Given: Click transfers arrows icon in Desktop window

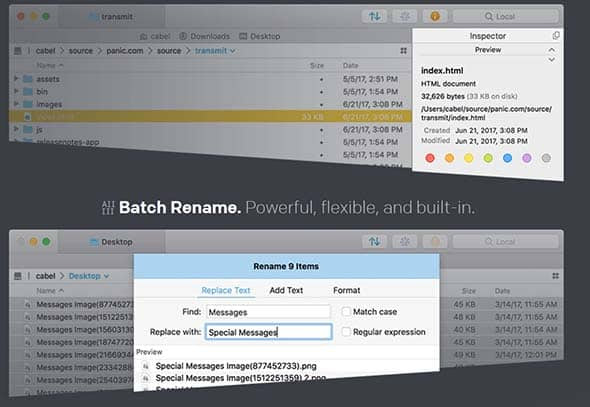Looking at the screenshot, I should point(374,241).
